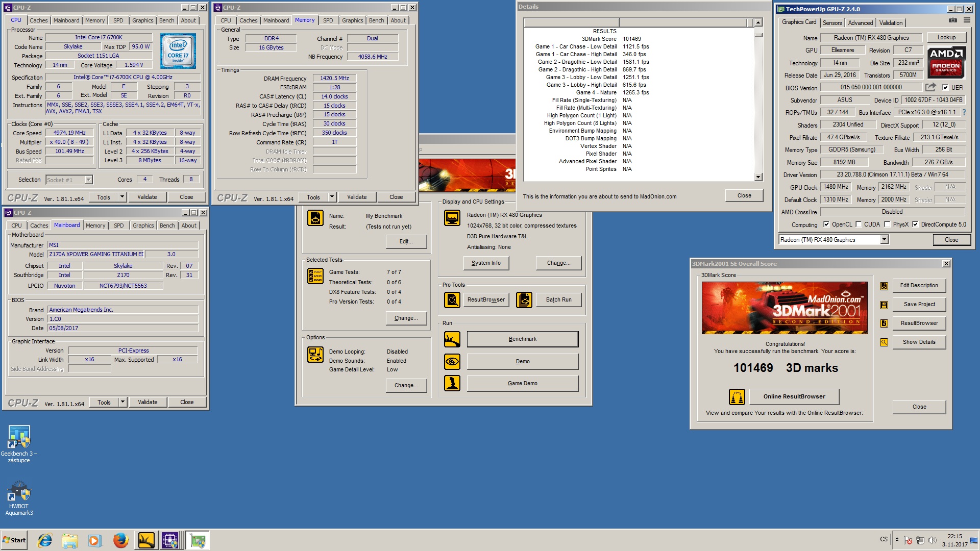Image resolution: width=980 pixels, height=551 pixels.
Task: Click Change... under Selected Tests
Action: [x=406, y=318]
